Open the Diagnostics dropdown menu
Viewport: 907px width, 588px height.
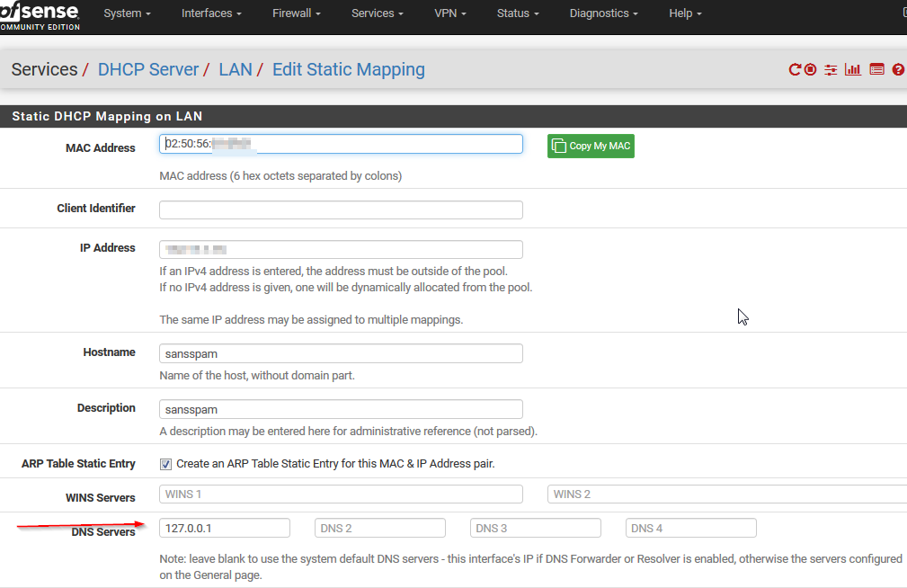click(x=603, y=13)
